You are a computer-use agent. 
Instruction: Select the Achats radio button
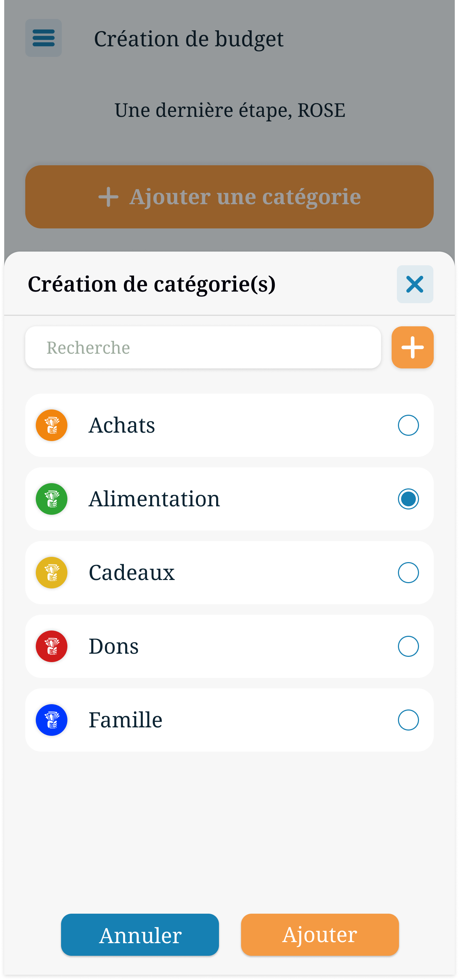tap(408, 425)
